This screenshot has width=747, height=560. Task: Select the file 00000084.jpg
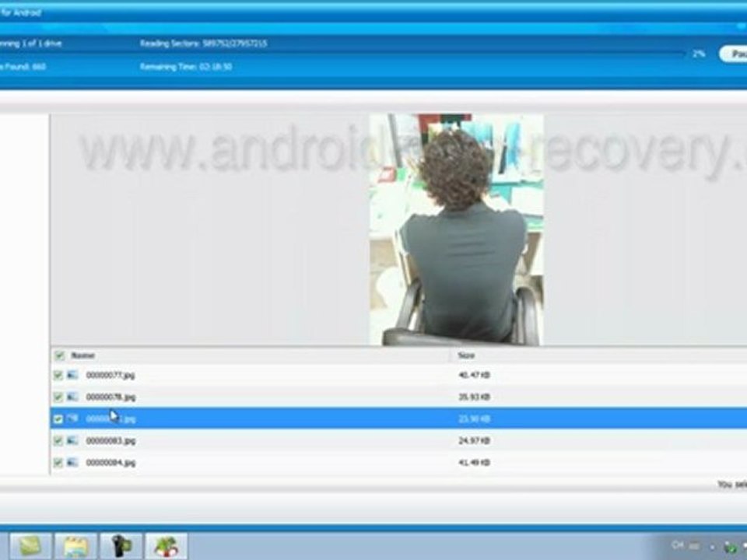[110, 463]
